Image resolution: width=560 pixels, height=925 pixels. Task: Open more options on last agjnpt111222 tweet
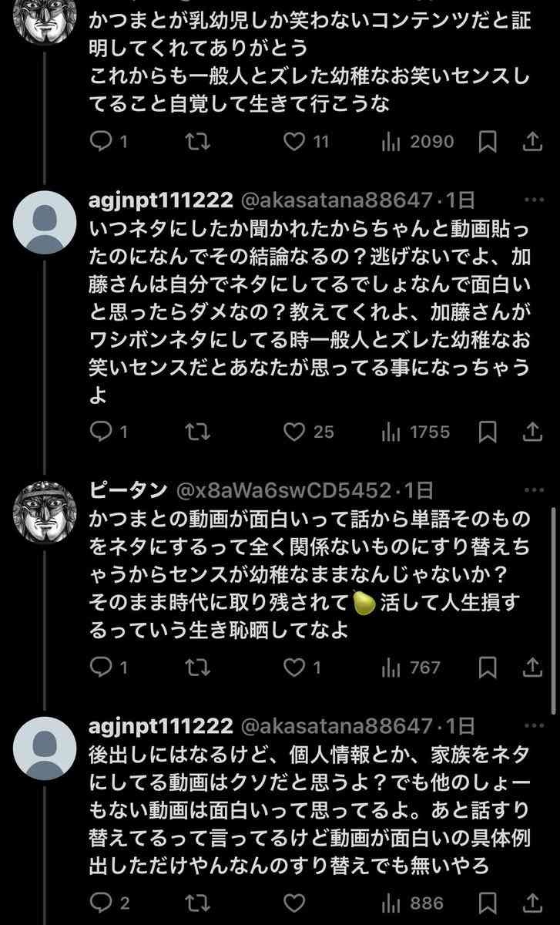tap(532, 725)
